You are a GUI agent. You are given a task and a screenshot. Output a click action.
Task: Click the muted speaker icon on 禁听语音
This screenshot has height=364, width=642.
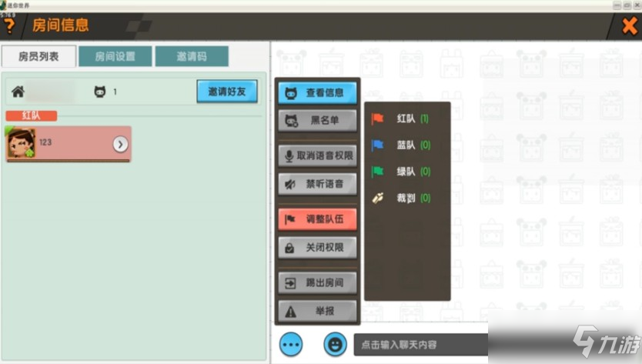coord(290,184)
